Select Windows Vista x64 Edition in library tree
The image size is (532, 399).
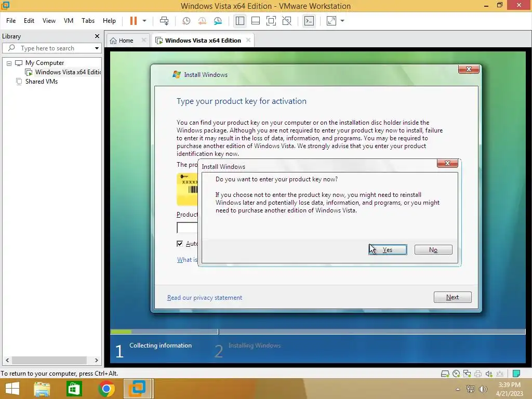63,72
